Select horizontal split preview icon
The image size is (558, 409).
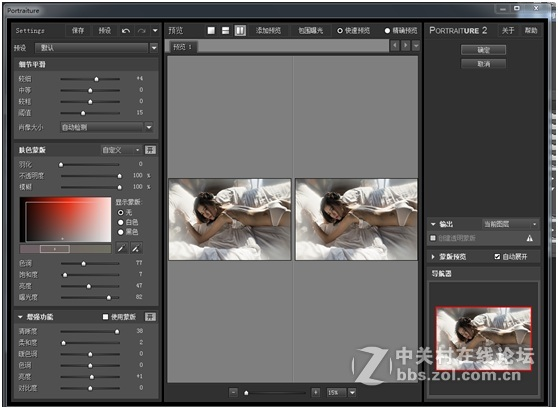tap(225, 31)
